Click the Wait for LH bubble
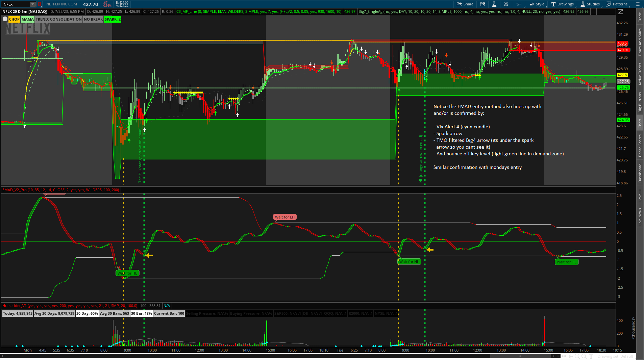This screenshot has width=644, height=360. click(x=285, y=217)
